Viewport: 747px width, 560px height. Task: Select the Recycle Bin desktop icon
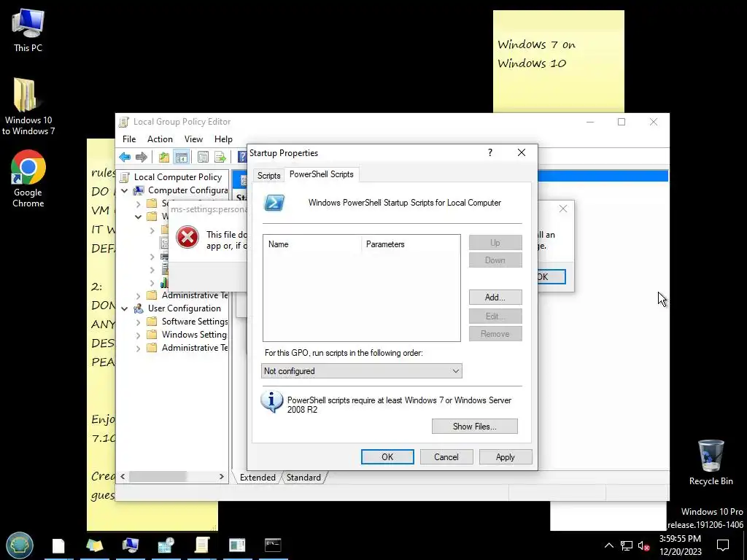point(711,462)
